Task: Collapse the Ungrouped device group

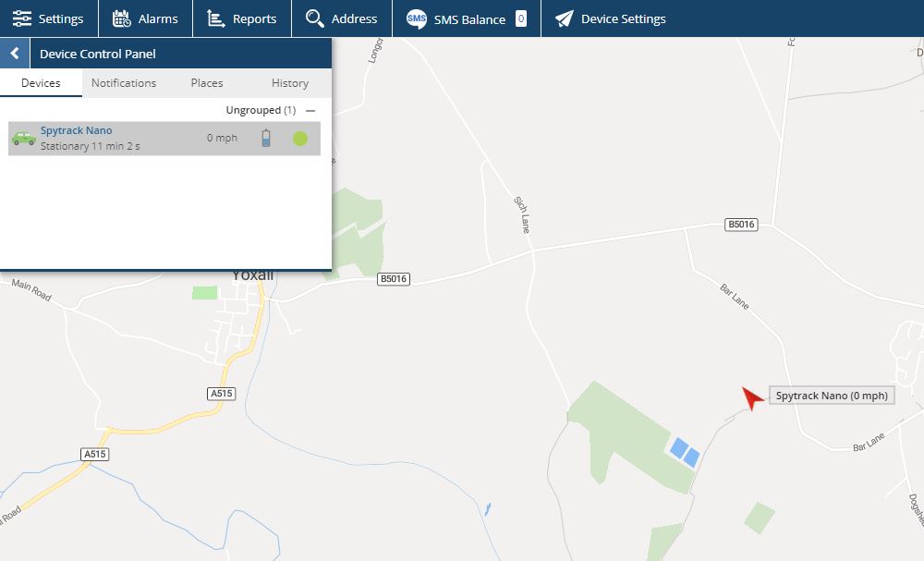Action: (310, 111)
